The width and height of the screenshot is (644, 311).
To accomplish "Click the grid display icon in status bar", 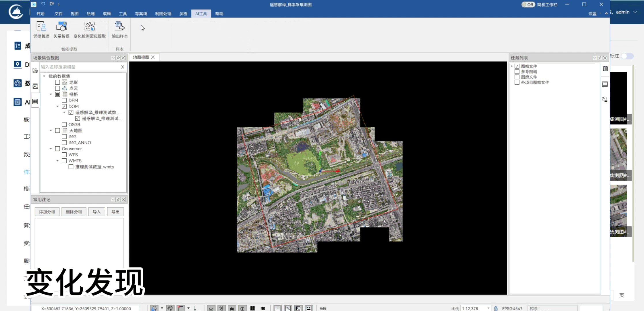I will (253, 308).
